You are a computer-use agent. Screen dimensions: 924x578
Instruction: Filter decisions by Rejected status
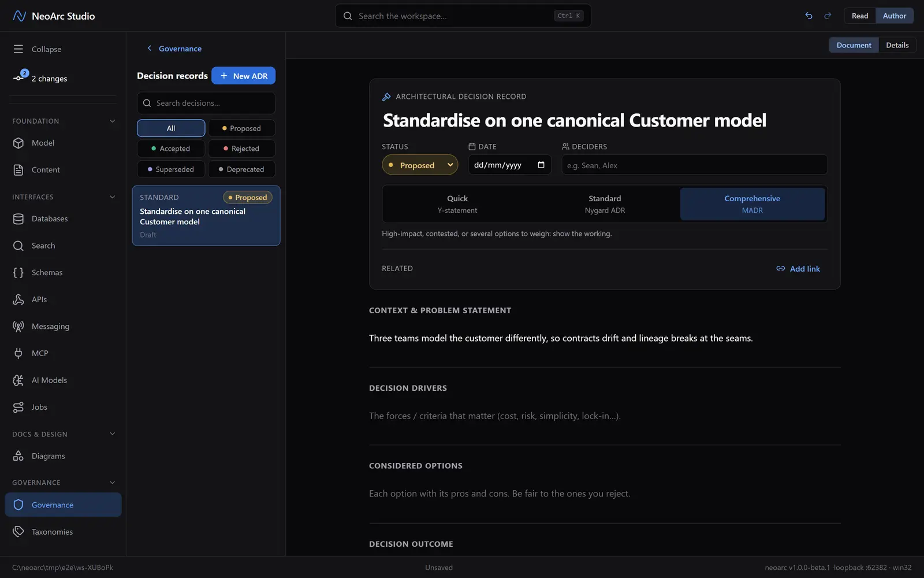pos(241,149)
